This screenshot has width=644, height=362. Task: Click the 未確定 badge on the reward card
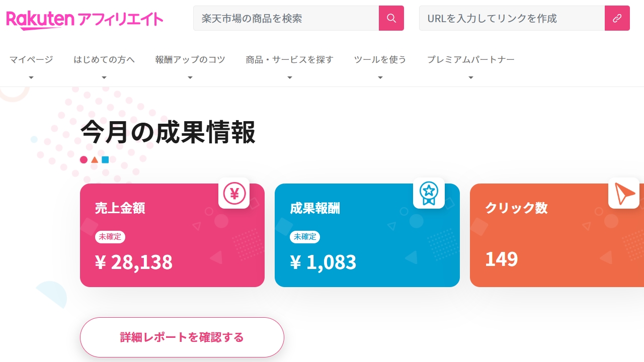[305, 237]
